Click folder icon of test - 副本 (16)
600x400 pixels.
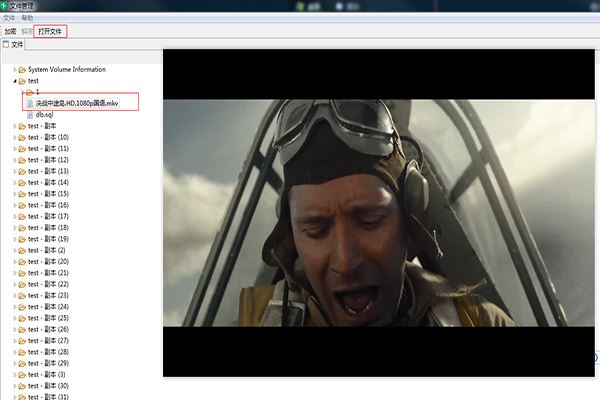(22, 206)
